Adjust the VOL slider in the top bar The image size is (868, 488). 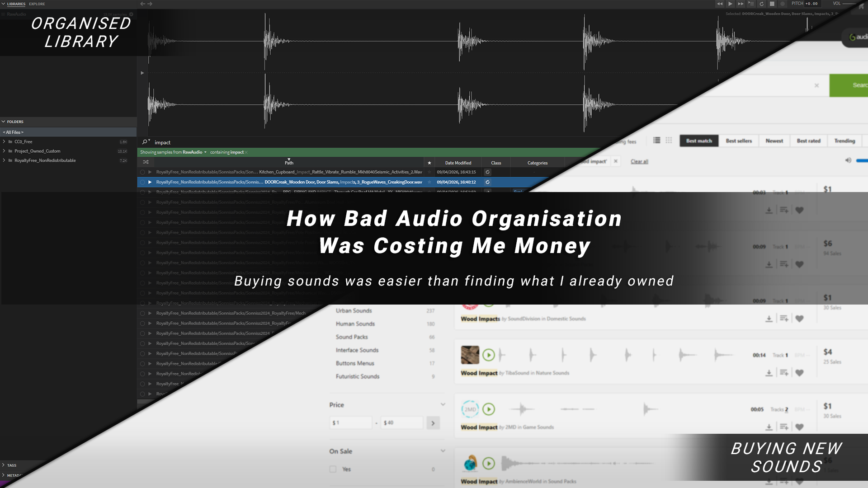(x=850, y=4)
